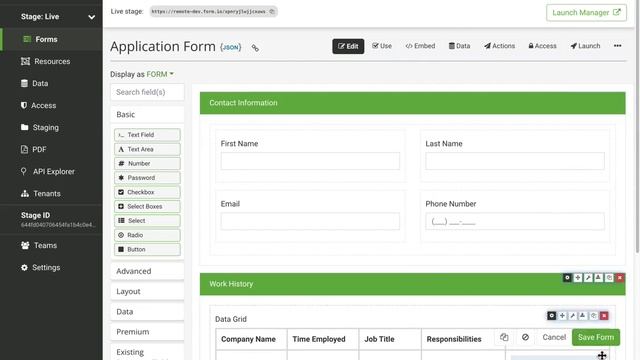Pick the Checkbox component
The image size is (640, 360).
click(147, 192)
